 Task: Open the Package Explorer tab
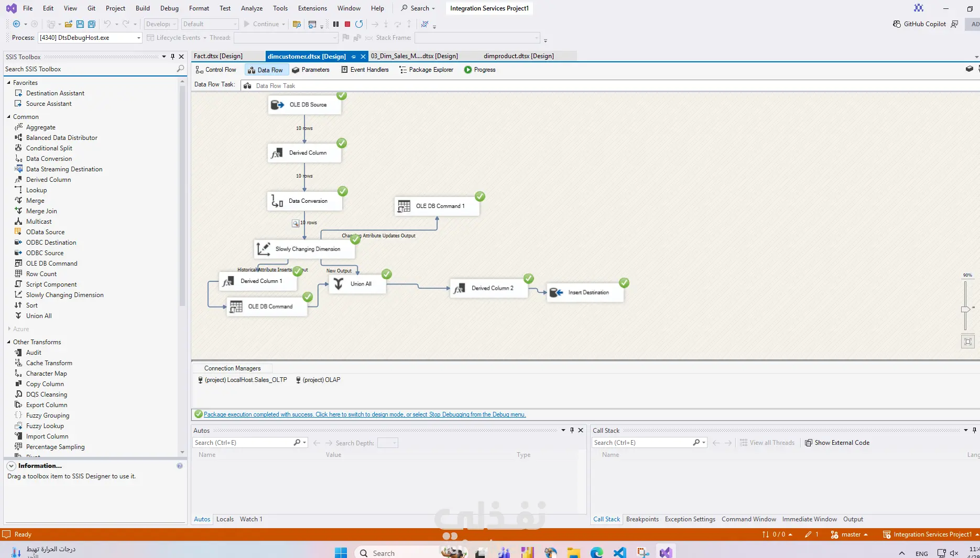[426, 70]
